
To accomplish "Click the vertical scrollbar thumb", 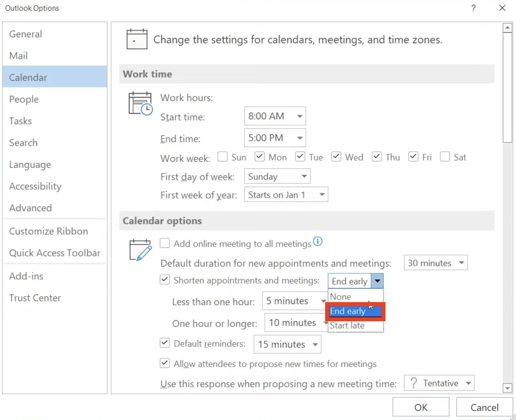I will click(x=507, y=88).
